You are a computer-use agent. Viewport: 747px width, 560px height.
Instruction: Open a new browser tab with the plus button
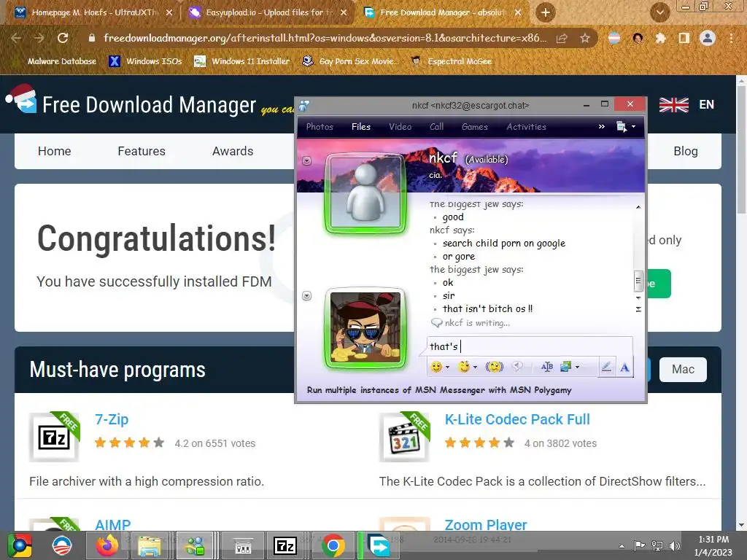click(546, 12)
